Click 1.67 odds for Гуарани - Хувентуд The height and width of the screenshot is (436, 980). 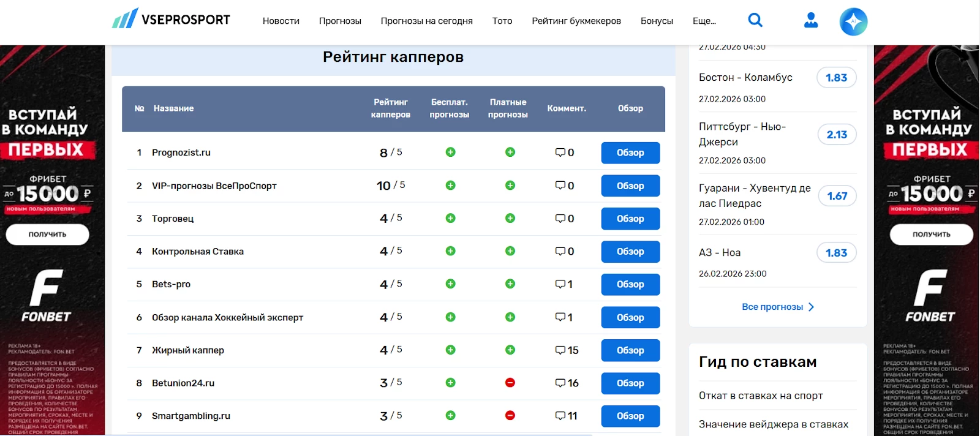click(837, 196)
